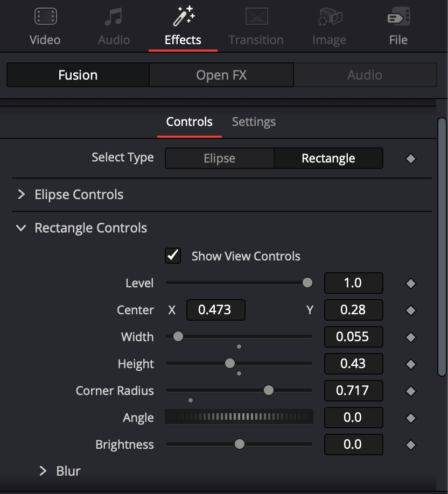Switch to the Settings tab
The image size is (448, 494).
(x=254, y=122)
